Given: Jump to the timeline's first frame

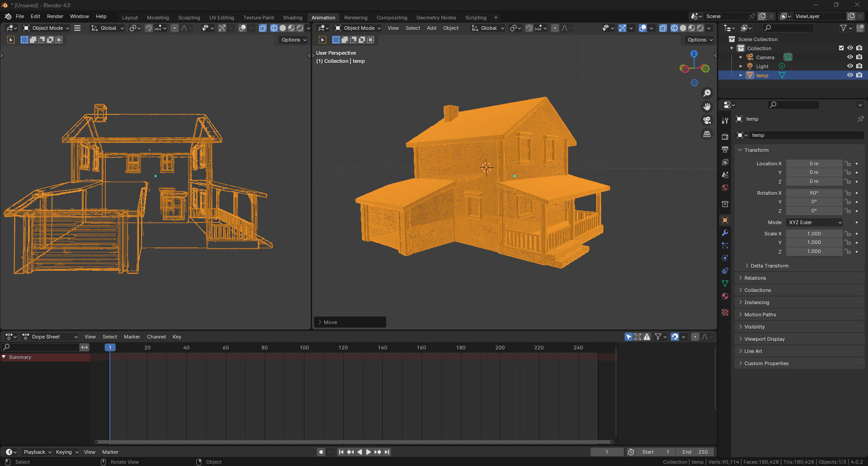Looking at the screenshot, I should coord(341,452).
